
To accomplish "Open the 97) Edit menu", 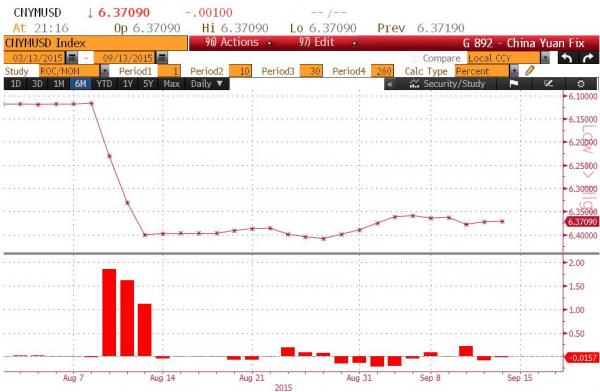I will click(328, 42).
